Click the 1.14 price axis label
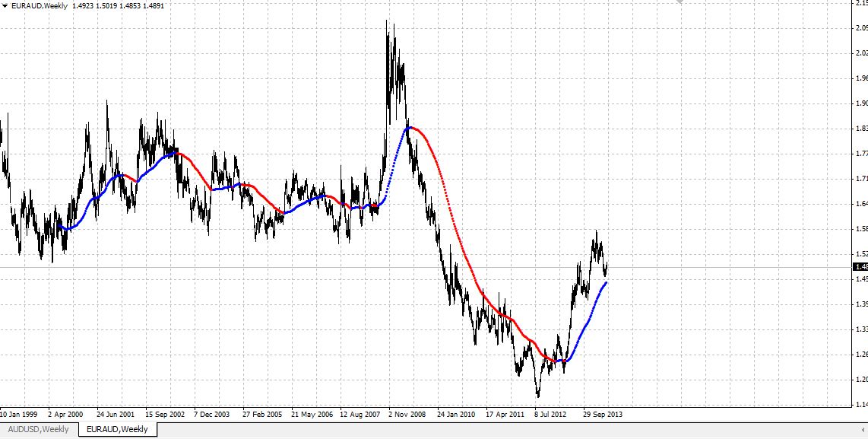 pos(861,405)
